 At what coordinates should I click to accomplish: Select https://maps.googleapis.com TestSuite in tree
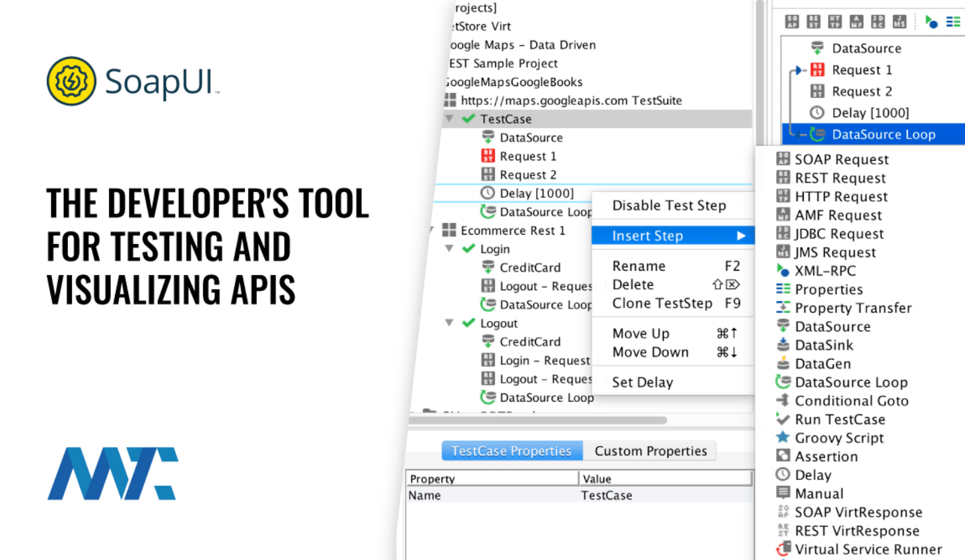(571, 100)
